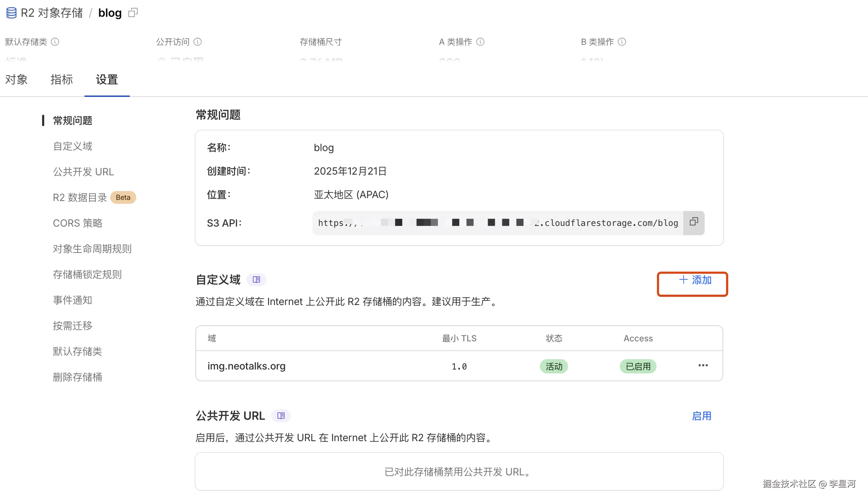This screenshot has width=868, height=501.
Task: Click the R2 database icon in breadcrumb
Action: click(x=11, y=13)
